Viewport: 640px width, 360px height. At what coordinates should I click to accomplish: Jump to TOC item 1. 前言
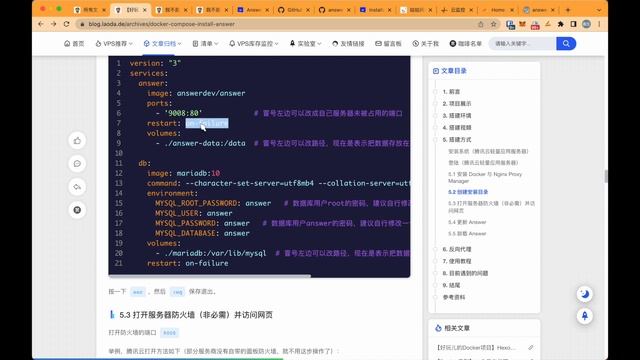pos(451,92)
